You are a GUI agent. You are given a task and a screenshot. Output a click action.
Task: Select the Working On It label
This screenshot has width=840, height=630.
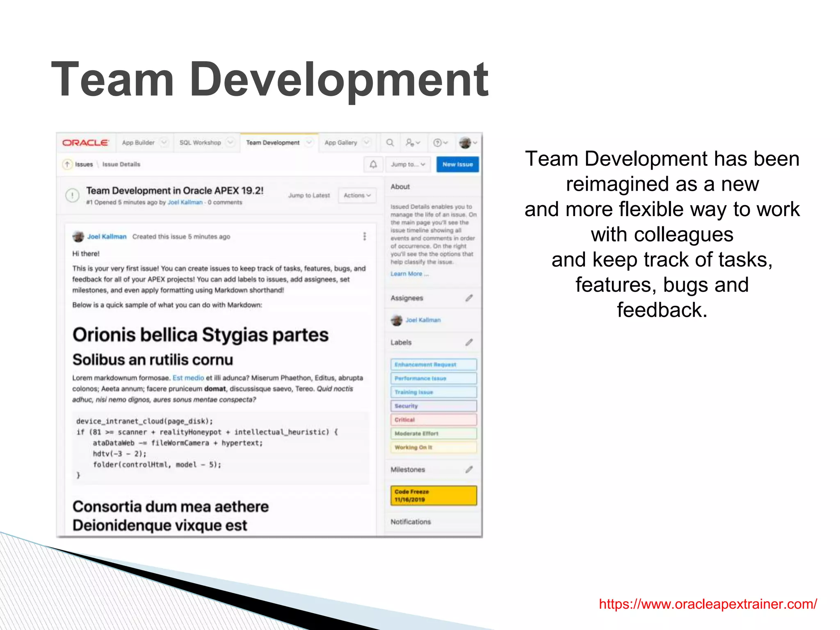click(434, 447)
